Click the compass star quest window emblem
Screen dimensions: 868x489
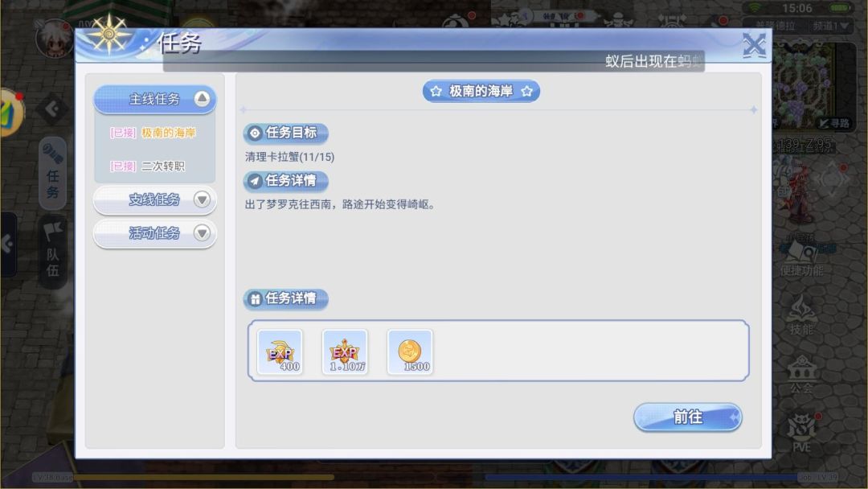pyautogui.click(x=109, y=35)
